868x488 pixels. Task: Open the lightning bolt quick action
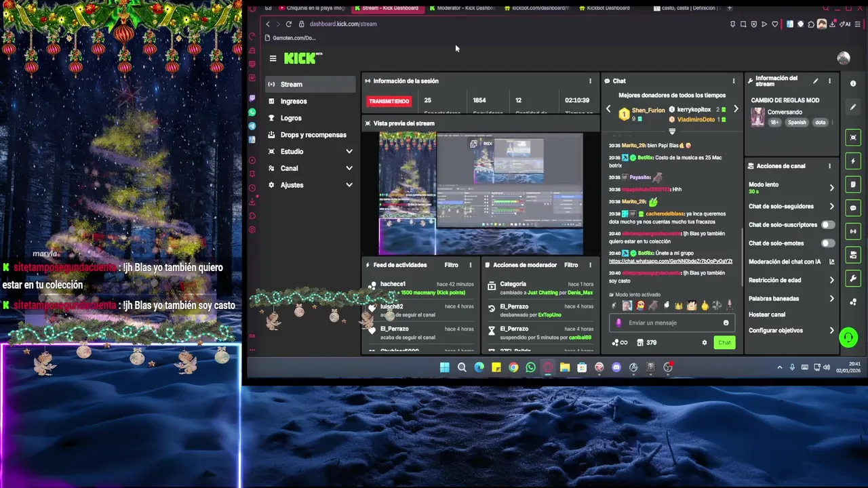point(853,161)
